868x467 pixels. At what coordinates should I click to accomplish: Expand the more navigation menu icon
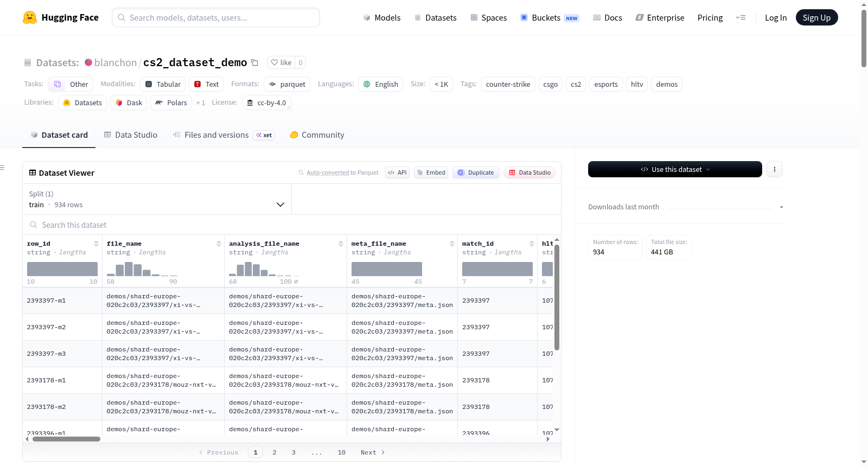coord(741,17)
